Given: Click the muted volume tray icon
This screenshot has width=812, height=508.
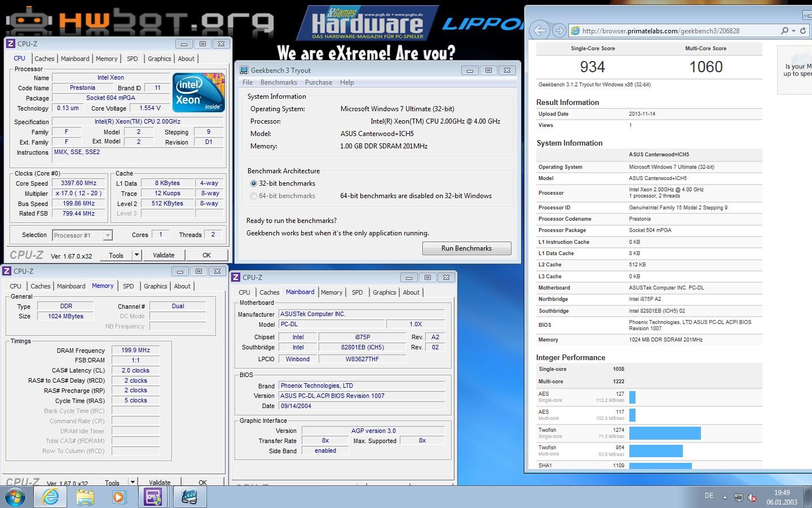Looking at the screenshot, I should pos(752,497).
